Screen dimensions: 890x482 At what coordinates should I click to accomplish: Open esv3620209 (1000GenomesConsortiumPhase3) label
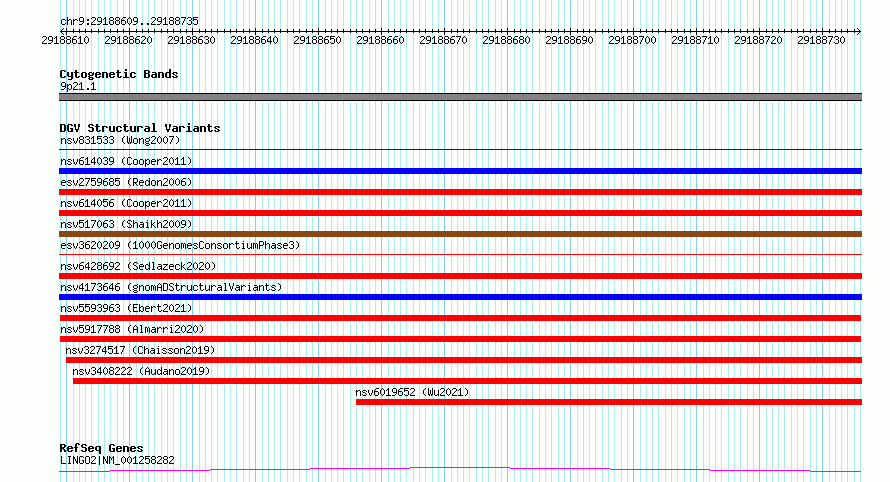coord(180,245)
